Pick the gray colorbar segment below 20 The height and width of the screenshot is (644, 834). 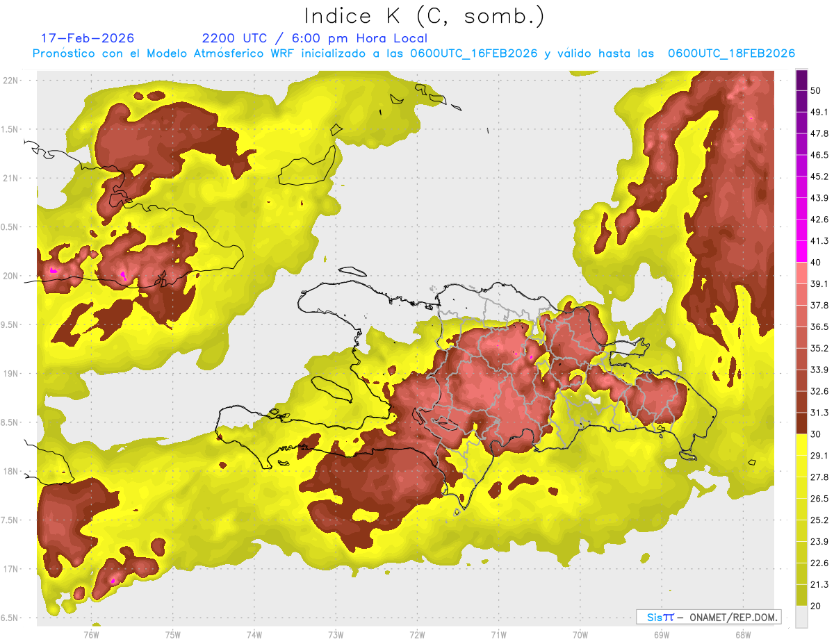801,616
